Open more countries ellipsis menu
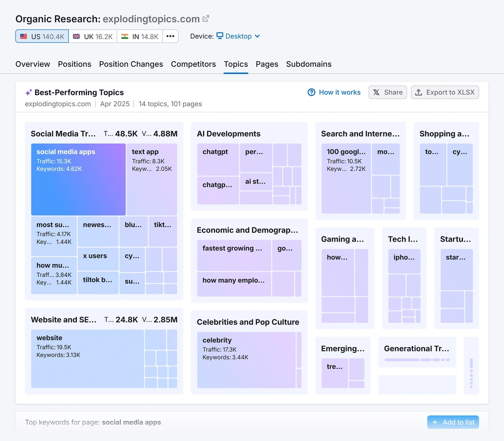The image size is (504, 441). (170, 36)
